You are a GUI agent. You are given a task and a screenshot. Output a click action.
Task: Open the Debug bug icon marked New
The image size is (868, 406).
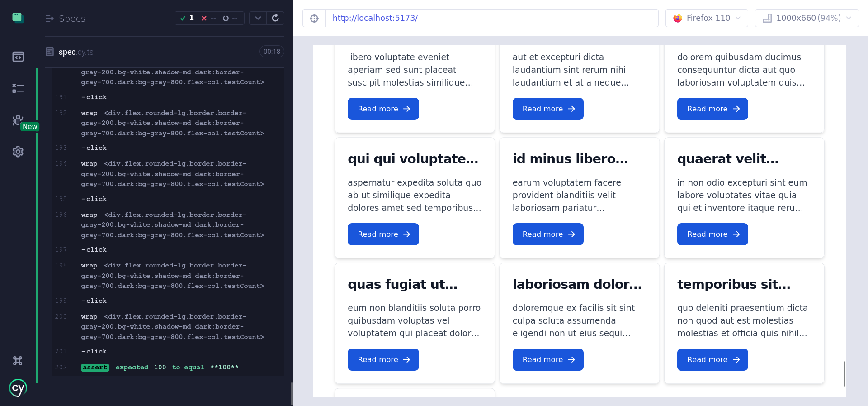(x=18, y=120)
